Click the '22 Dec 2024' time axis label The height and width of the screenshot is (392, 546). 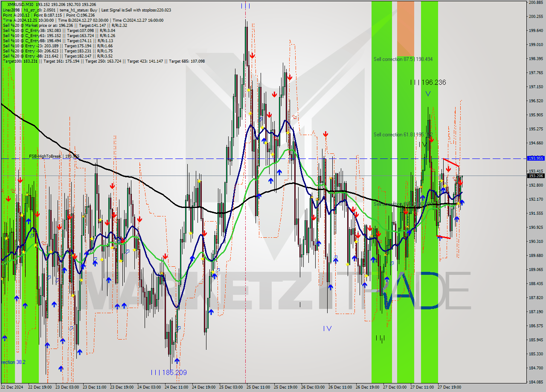[12, 387]
